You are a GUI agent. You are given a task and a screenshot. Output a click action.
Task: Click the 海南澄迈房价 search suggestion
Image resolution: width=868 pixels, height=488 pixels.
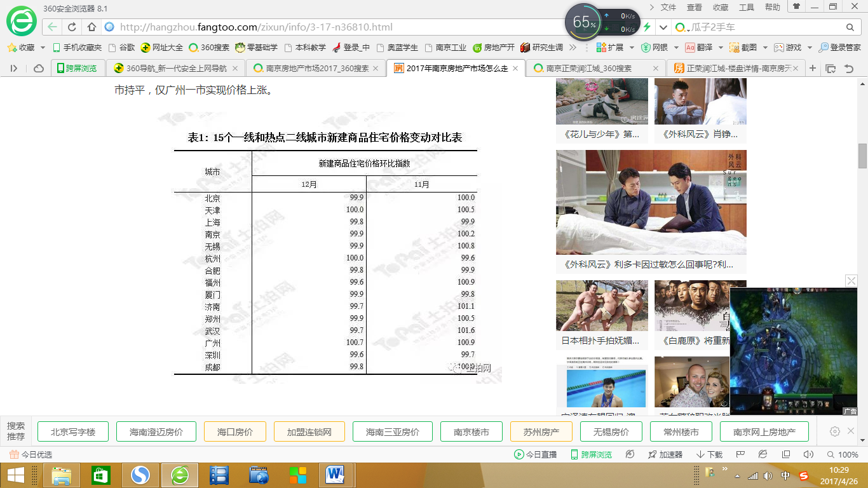click(x=156, y=431)
